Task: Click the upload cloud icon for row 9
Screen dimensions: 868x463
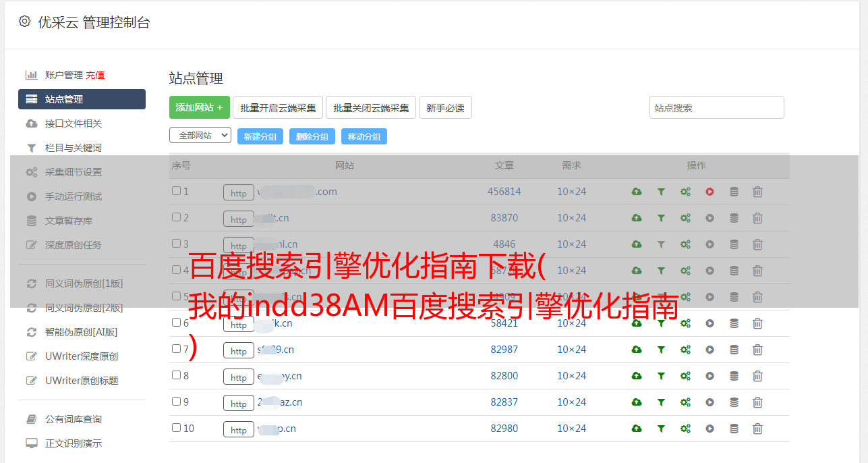Action: [637, 402]
